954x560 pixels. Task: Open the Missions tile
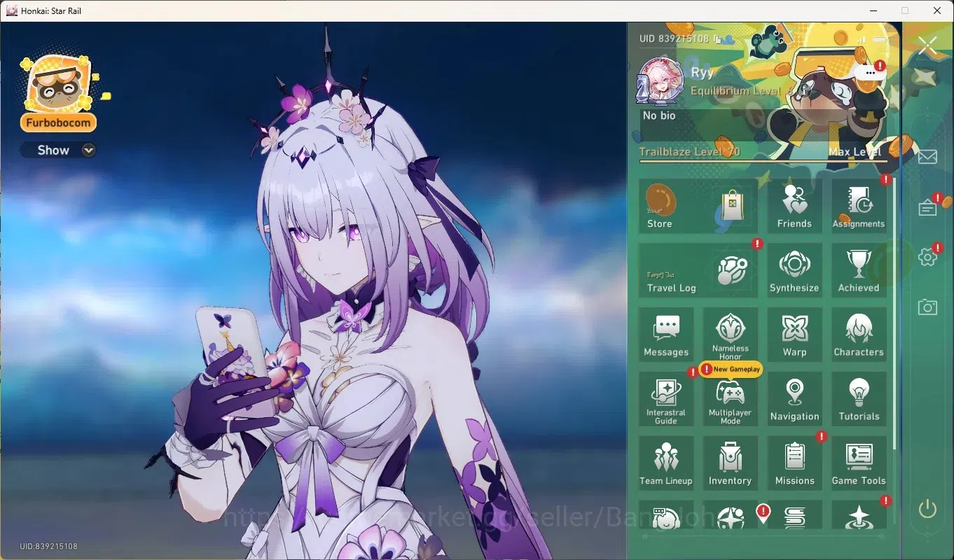[794, 463]
